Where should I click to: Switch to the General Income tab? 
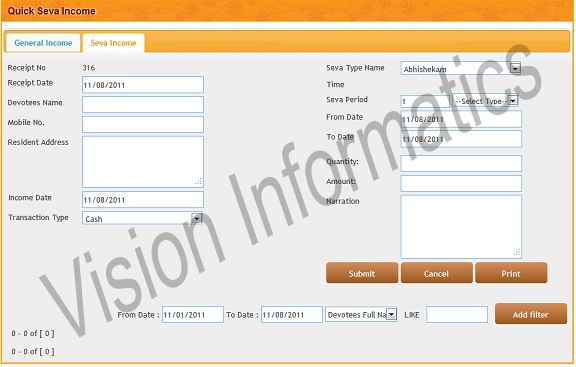(x=43, y=43)
